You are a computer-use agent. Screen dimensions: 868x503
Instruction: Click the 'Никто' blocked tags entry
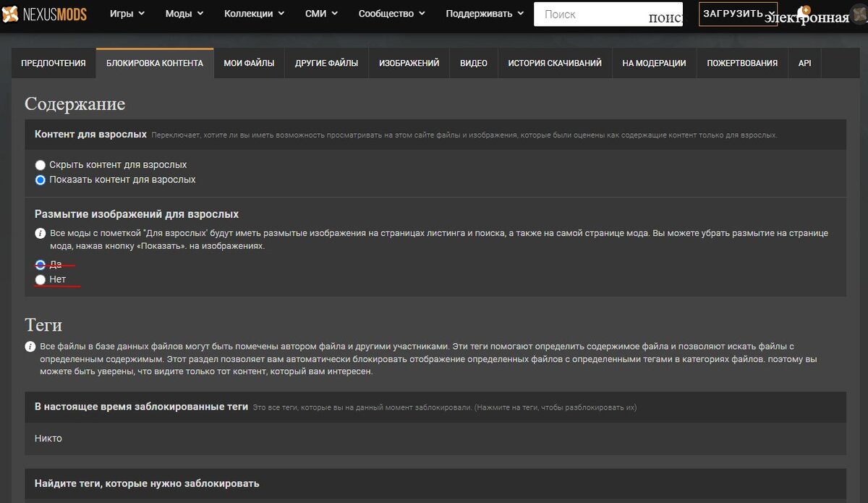coord(48,439)
